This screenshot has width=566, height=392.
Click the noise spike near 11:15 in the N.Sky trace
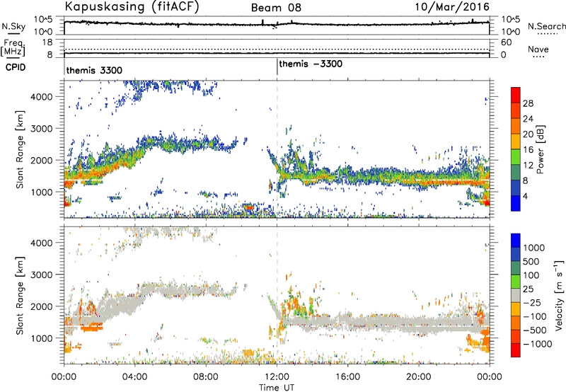click(262, 22)
